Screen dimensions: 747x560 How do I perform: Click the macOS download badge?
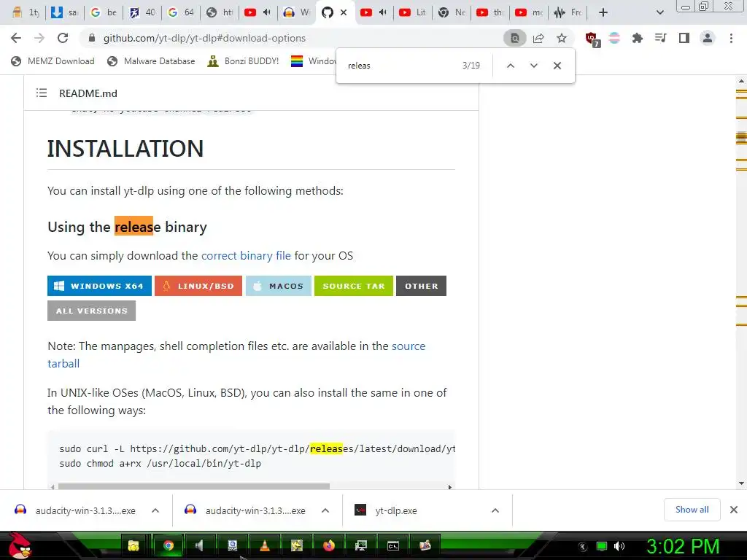pyautogui.click(x=279, y=286)
